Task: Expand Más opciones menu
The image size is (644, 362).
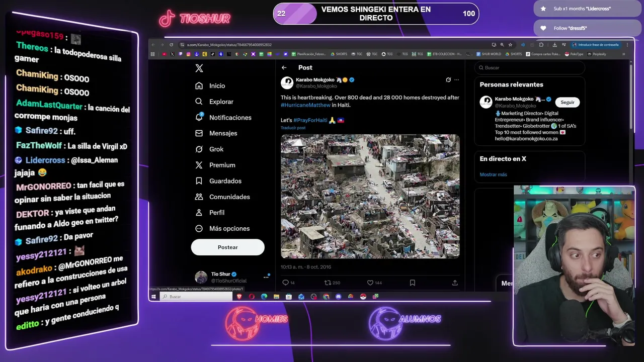Action: (222, 228)
